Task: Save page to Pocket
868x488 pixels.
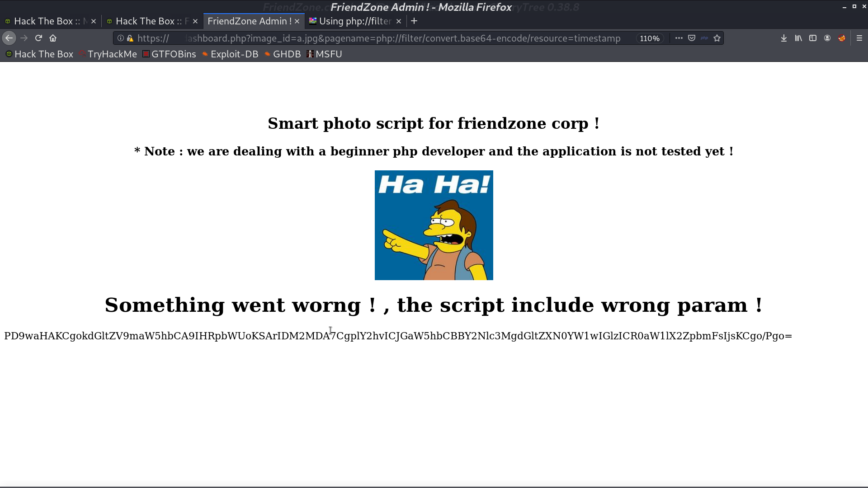Action: tap(692, 38)
